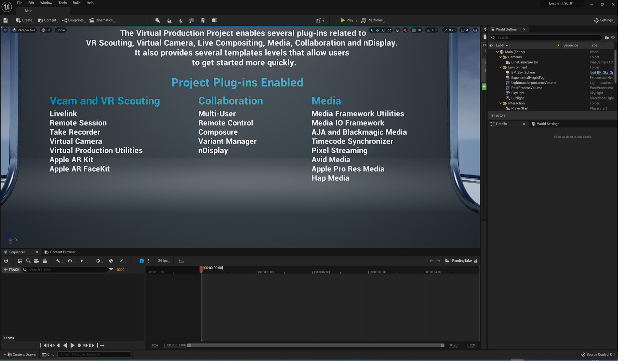Open the Content Drawer

tap(22, 355)
